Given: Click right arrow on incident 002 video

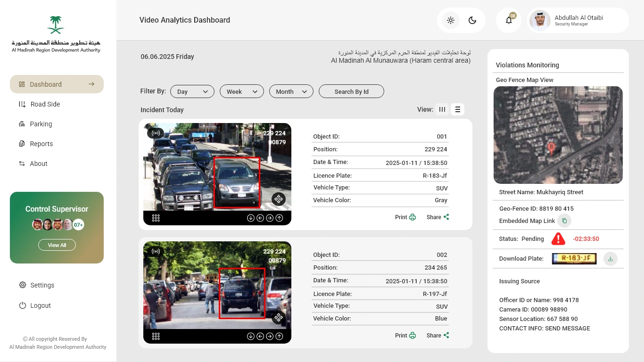Looking at the screenshot, I should point(270,336).
